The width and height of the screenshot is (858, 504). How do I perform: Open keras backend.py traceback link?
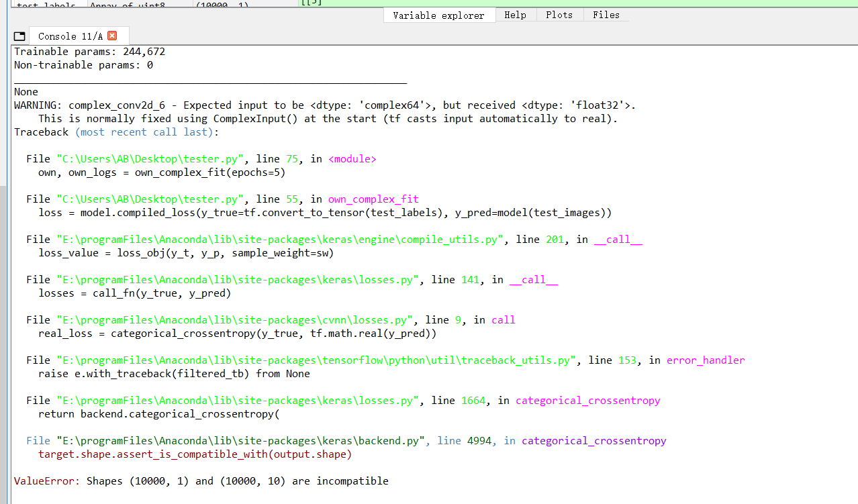241,441
